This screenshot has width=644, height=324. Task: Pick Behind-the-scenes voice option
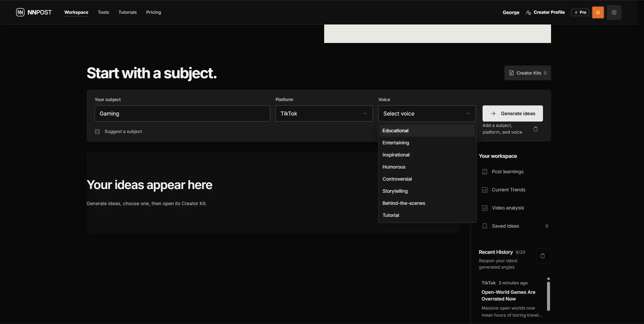click(427, 203)
